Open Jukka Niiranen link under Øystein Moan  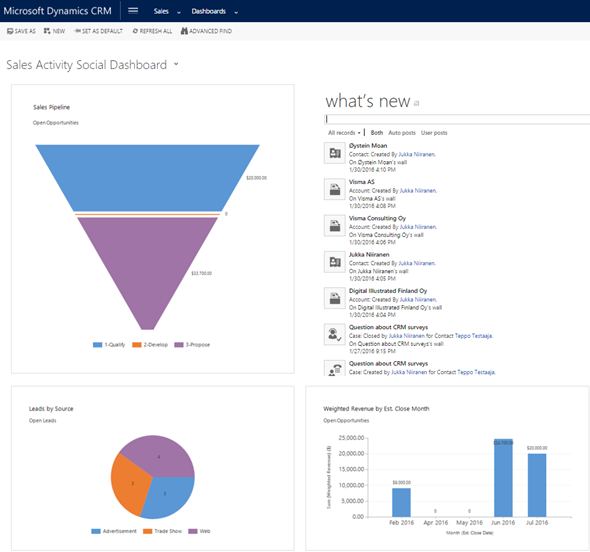point(417,154)
